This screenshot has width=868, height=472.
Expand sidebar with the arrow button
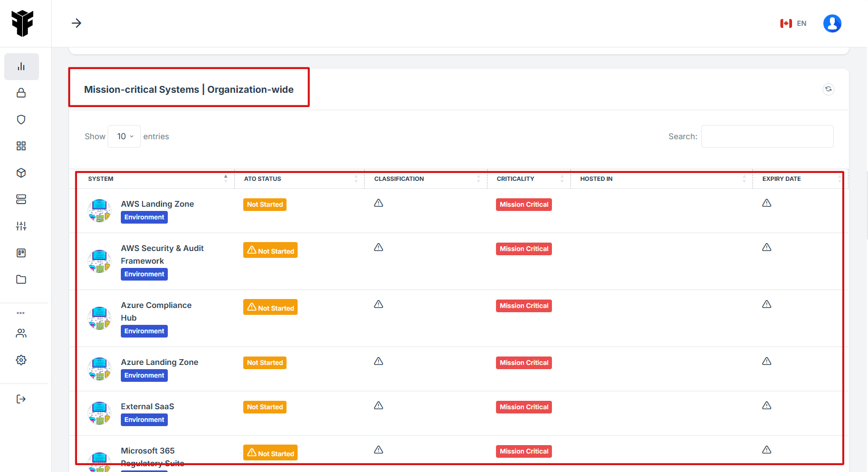(x=77, y=23)
